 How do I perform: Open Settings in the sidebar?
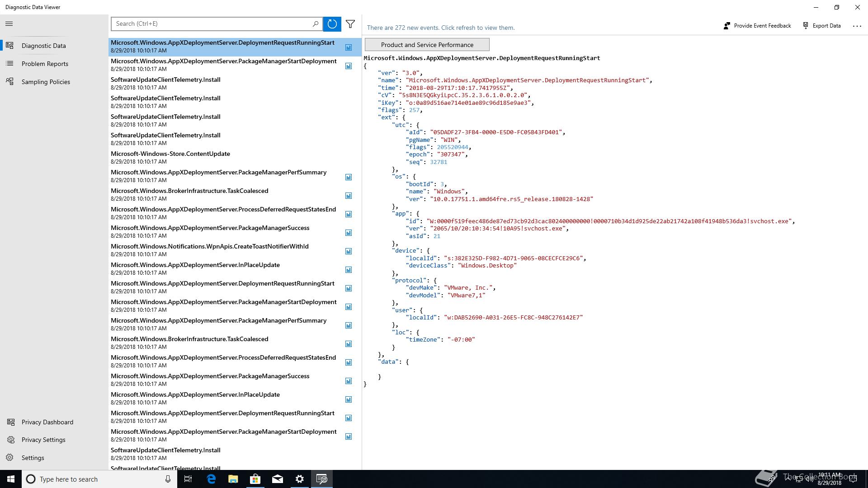[54, 458]
